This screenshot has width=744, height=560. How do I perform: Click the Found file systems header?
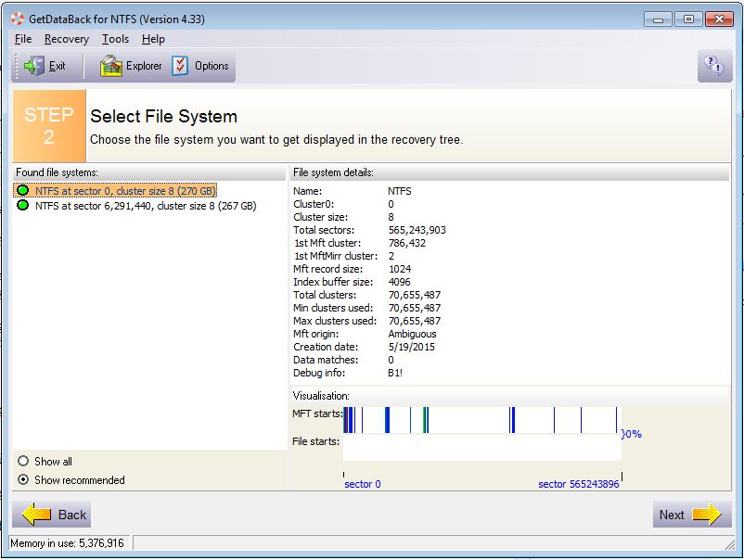click(x=149, y=172)
